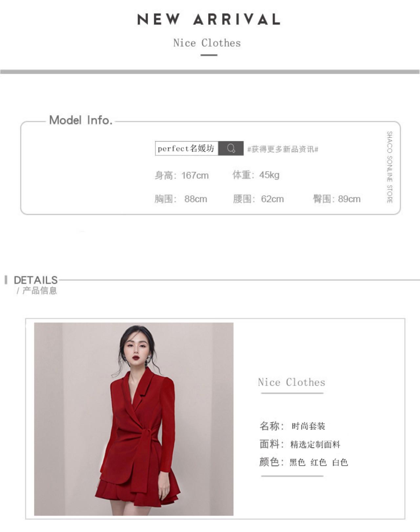This screenshot has height=532, width=420.
Task: Click the 腰围: 62cm waist measurement
Action: (x=259, y=199)
